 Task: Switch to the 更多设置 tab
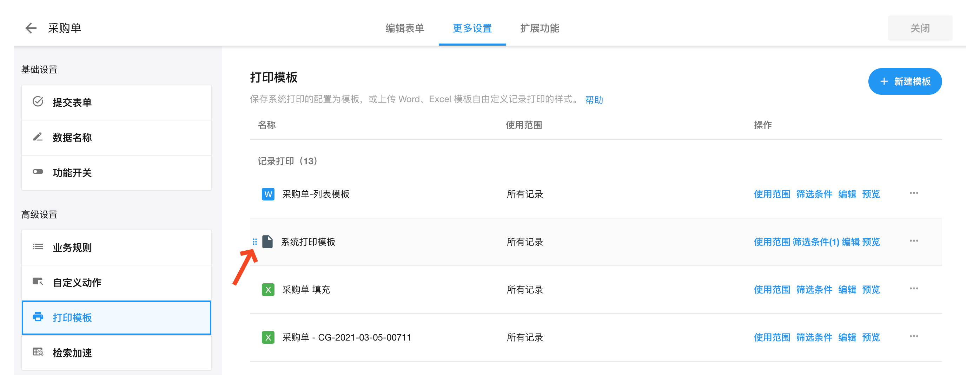[472, 28]
